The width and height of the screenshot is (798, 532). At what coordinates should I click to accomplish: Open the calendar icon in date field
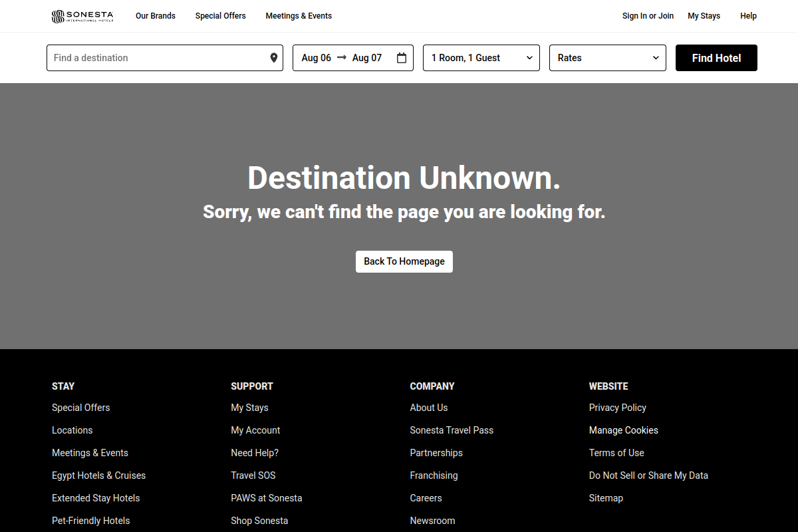coord(402,58)
